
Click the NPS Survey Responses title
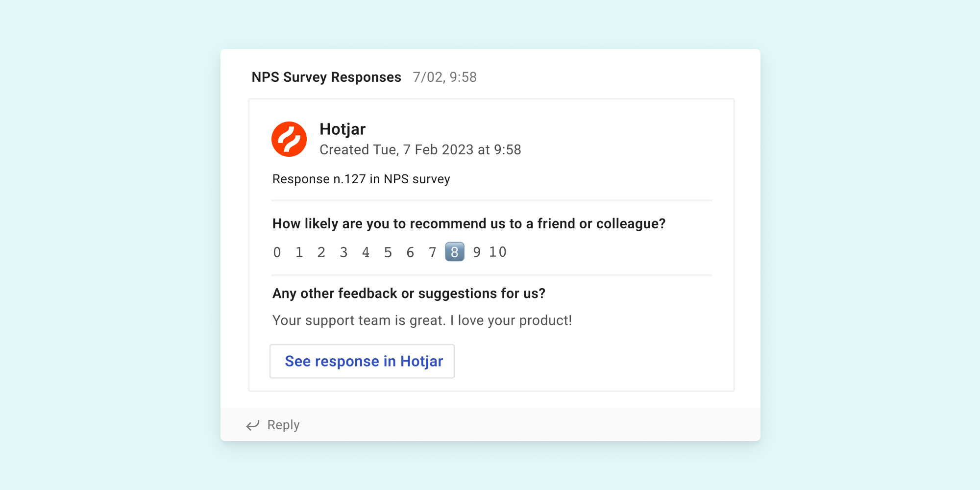[x=326, y=77]
